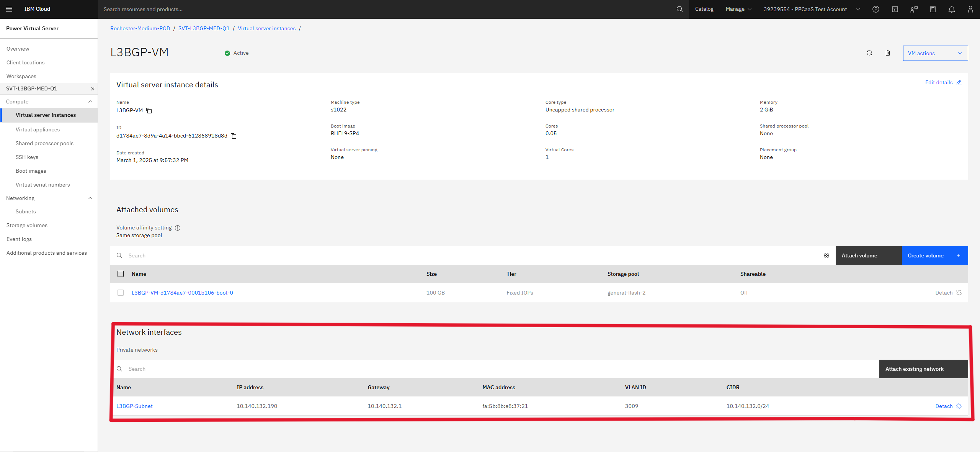Open the attached volumes settings gear icon

[826, 255]
